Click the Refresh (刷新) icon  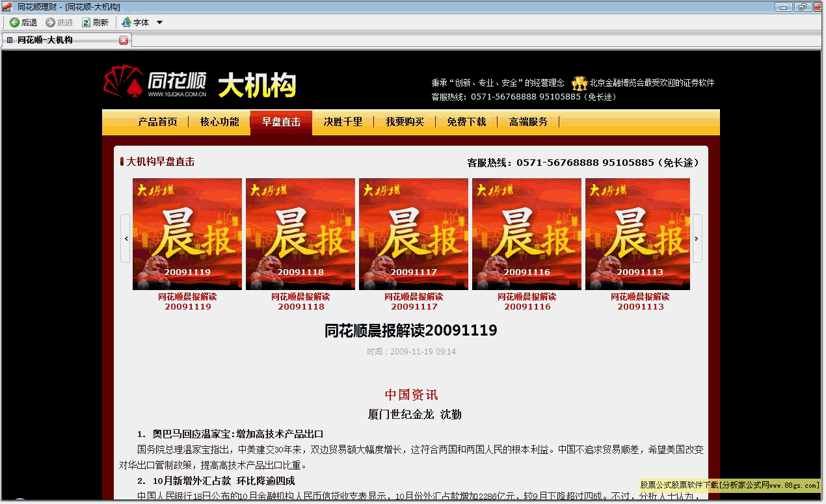click(x=86, y=23)
